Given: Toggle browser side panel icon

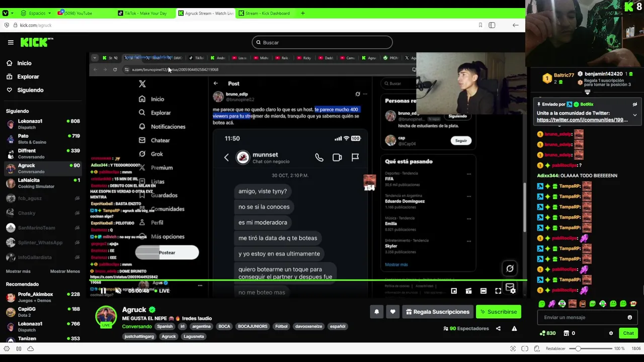Looking at the screenshot, I should (x=492, y=25).
